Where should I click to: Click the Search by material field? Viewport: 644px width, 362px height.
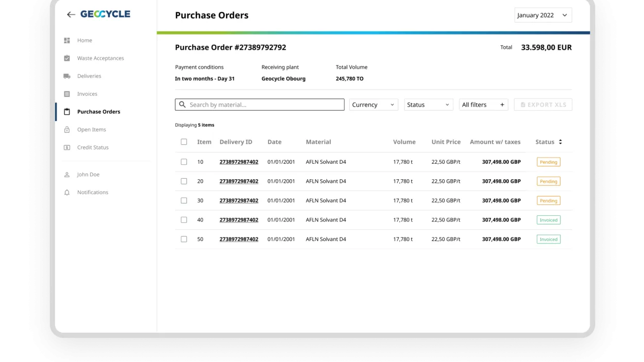(260, 105)
